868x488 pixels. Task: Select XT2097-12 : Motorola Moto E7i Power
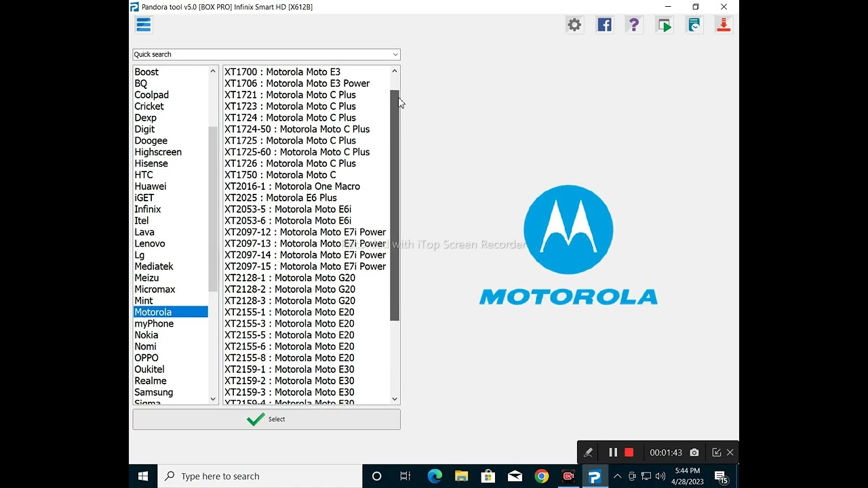click(x=305, y=232)
